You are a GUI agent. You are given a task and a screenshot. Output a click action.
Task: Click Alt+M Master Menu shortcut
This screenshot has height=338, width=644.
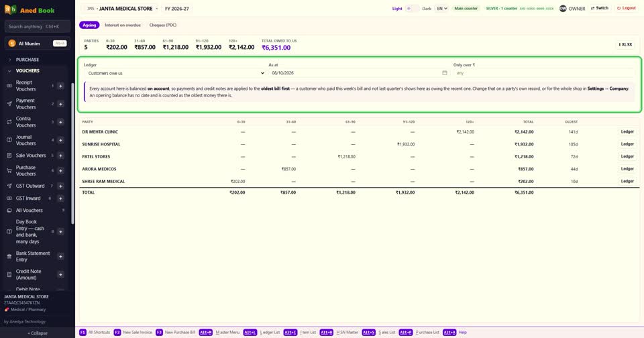pyautogui.click(x=219, y=332)
